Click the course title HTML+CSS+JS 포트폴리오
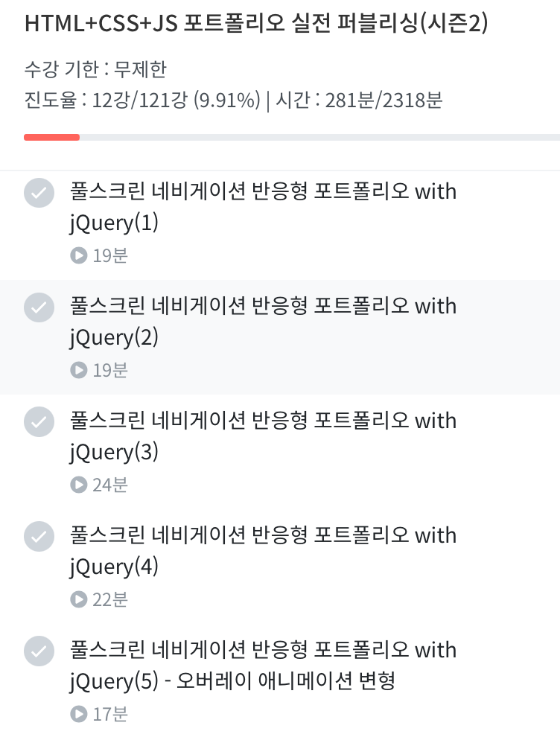Viewport: 560px width, 743px height. (256, 25)
